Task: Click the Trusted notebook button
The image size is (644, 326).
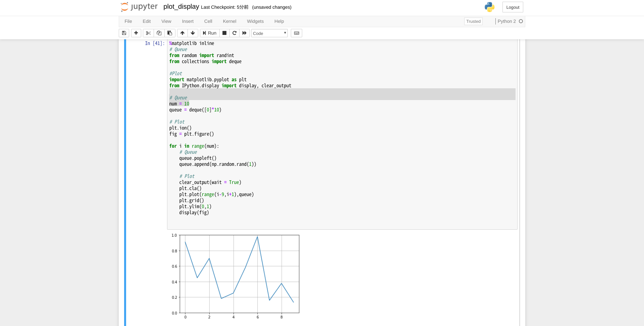Action: (x=473, y=21)
